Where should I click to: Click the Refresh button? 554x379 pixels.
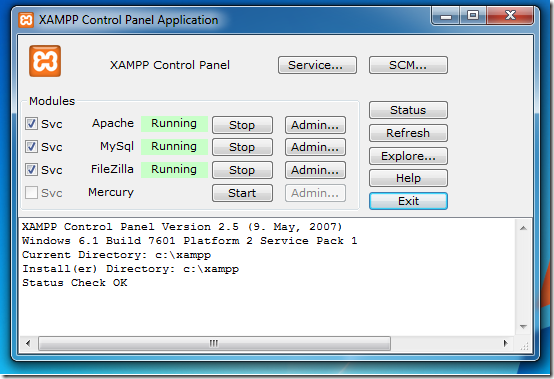(x=408, y=133)
